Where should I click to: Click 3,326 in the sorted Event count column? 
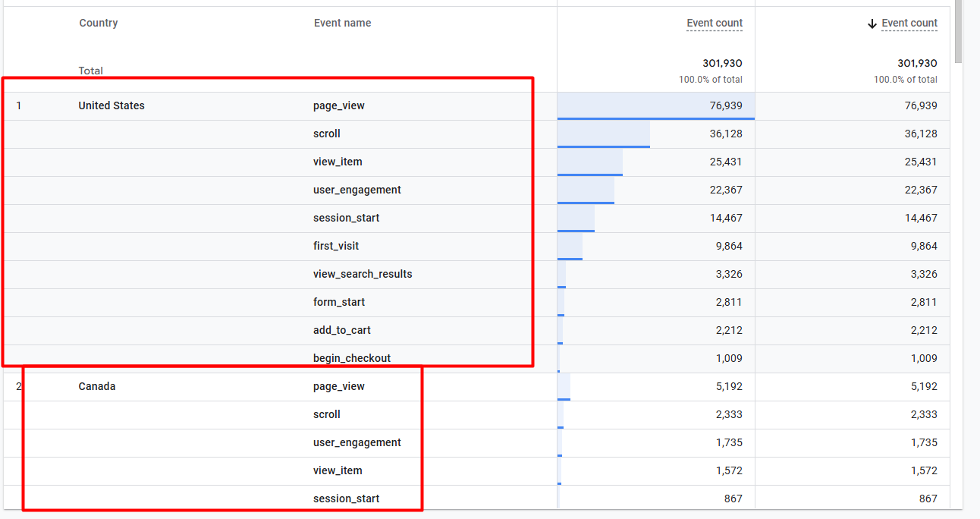point(924,274)
